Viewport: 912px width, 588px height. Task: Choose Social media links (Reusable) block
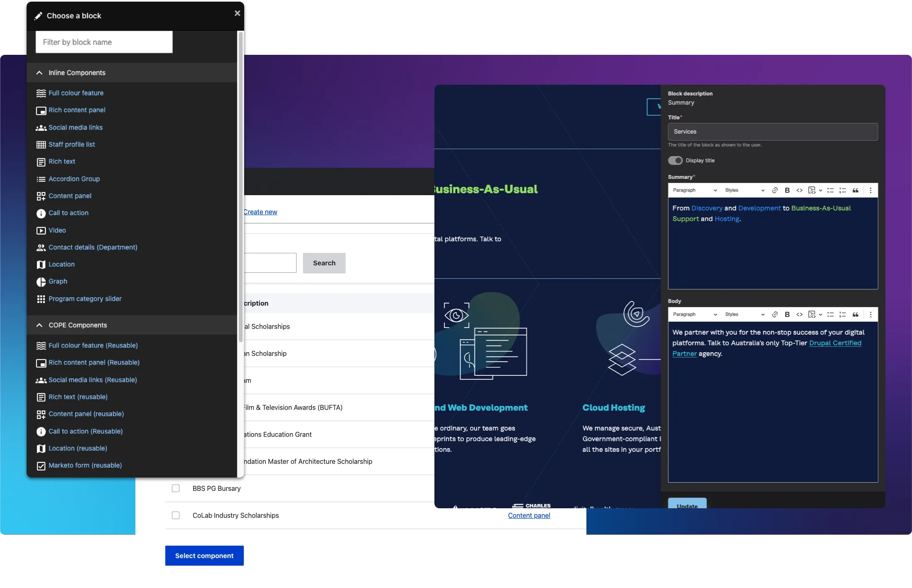point(93,380)
